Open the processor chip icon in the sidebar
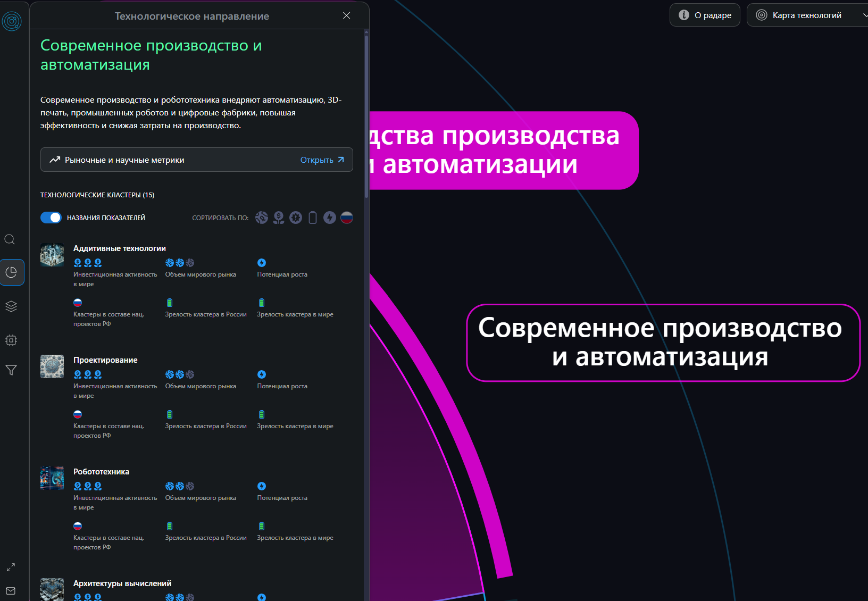 tap(11, 340)
